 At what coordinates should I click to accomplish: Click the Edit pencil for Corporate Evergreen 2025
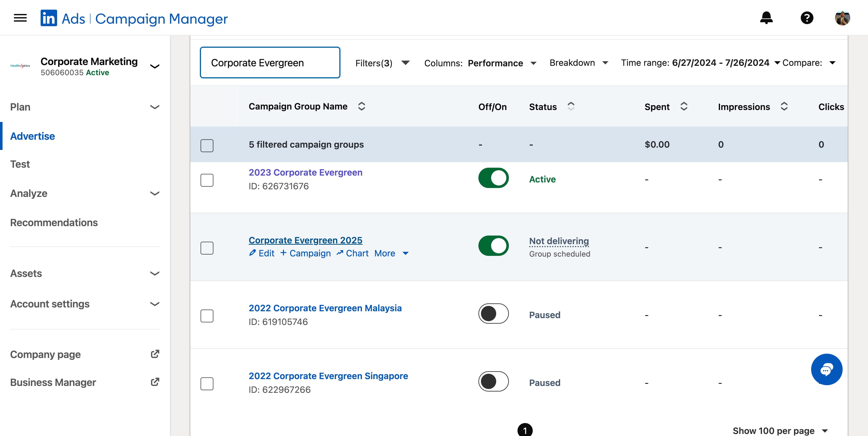261,253
